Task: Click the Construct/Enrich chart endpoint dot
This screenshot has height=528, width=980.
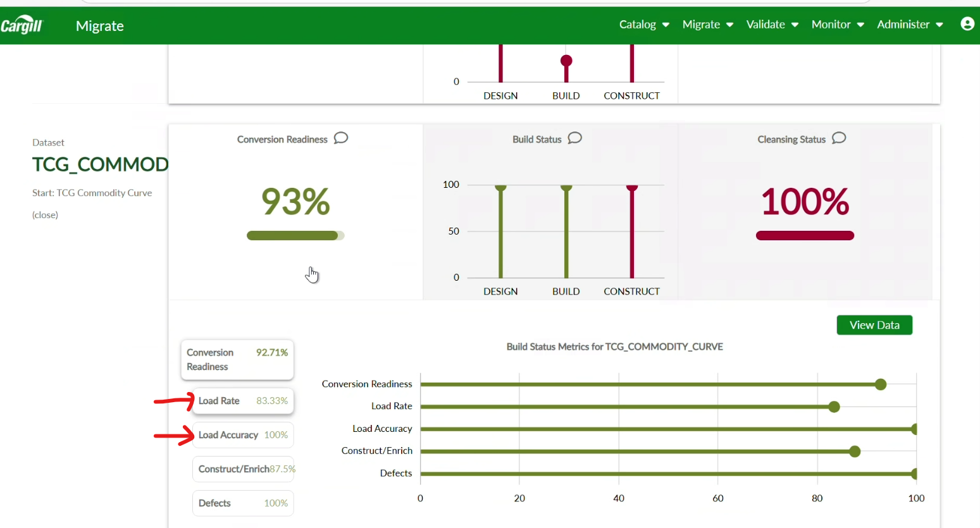Action: click(855, 451)
